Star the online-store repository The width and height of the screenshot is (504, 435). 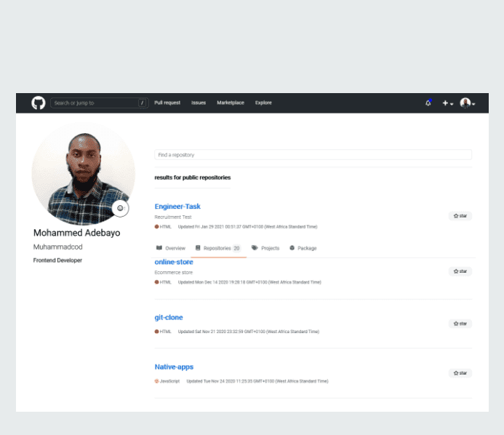click(x=460, y=271)
